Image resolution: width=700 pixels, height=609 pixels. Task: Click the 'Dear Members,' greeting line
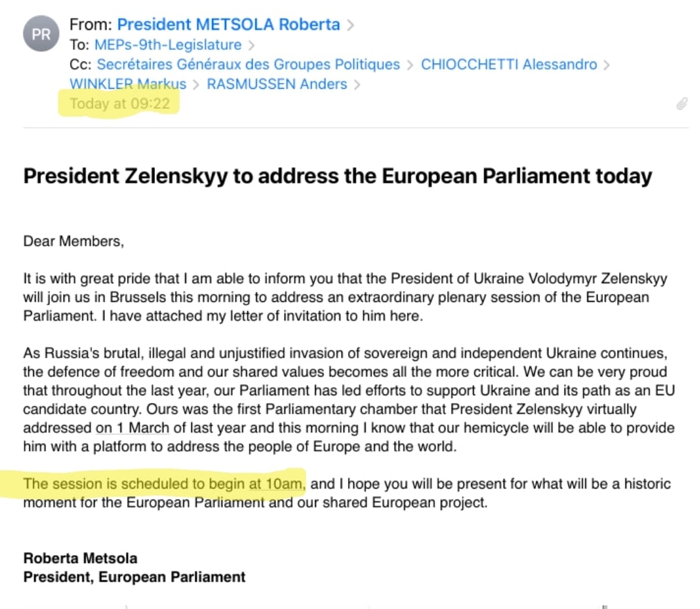click(x=73, y=242)
